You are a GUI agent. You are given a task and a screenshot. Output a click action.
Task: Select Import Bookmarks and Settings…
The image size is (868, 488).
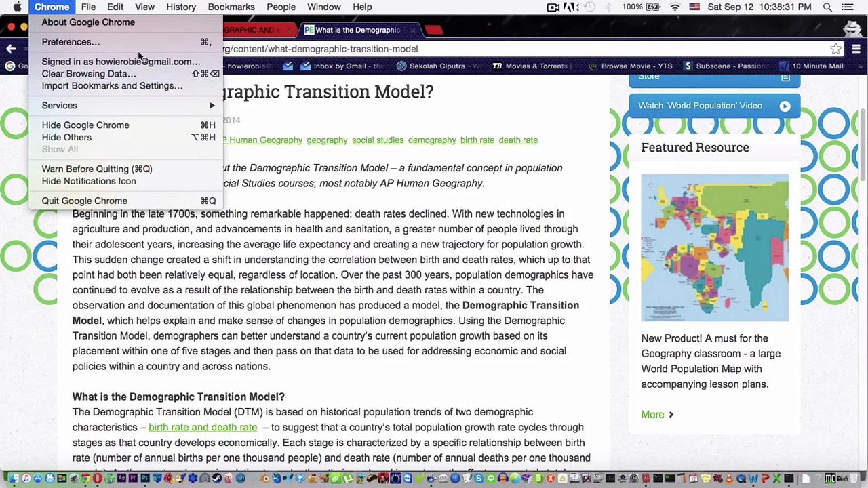[126, 85]
